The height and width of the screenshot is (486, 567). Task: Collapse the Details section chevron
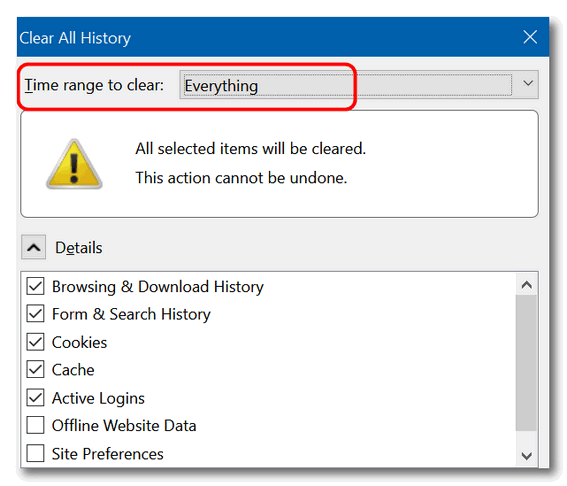34,248
